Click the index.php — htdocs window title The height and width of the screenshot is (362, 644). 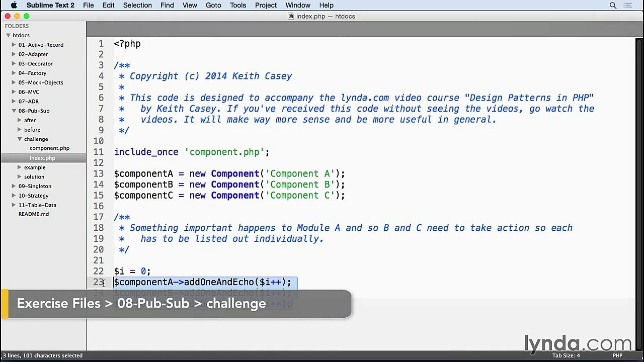(x=326, y=16)
